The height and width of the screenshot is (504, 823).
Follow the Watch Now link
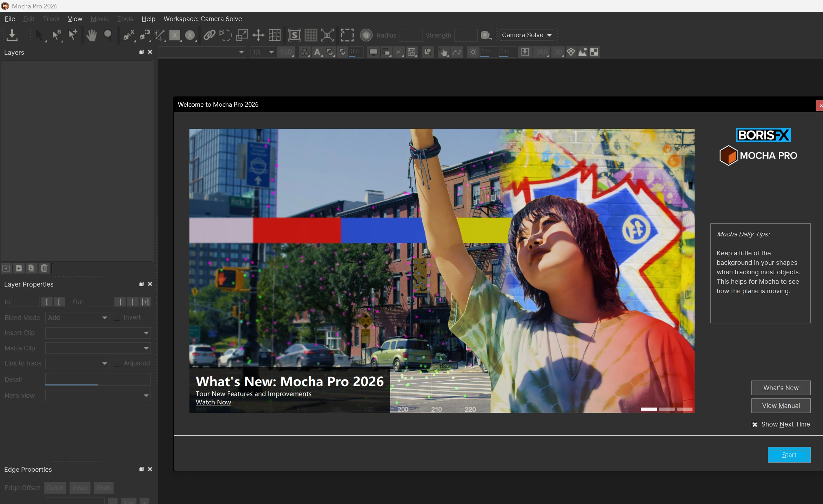click(213, 402)
